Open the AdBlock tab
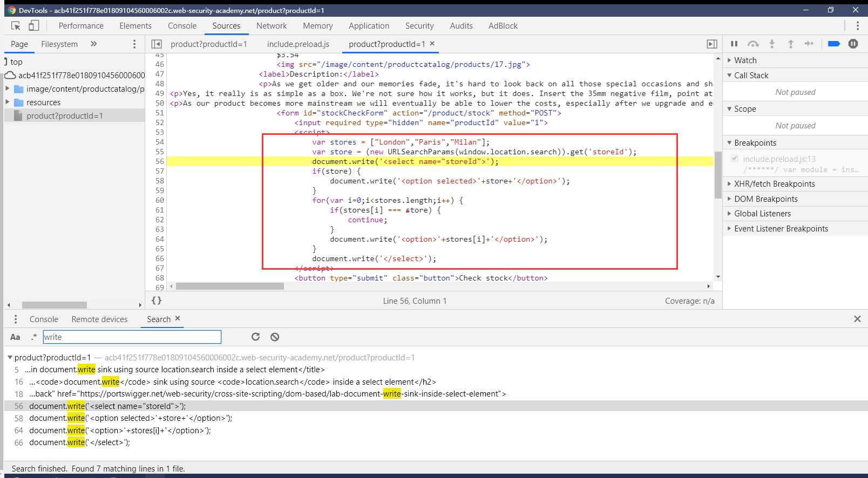The width and height of the screenshot is (868, 478). [503, 25]
